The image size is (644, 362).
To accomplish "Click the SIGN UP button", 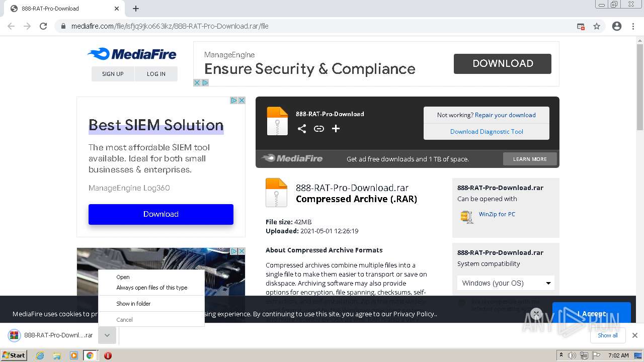I will 113,74.
